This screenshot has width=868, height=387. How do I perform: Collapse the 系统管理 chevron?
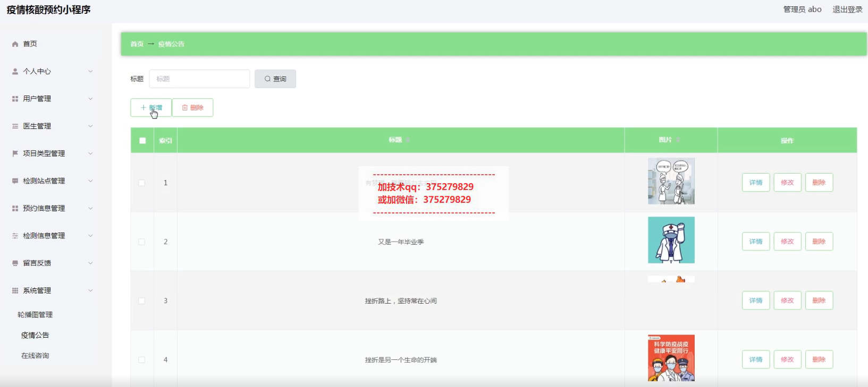click(90, 291)
